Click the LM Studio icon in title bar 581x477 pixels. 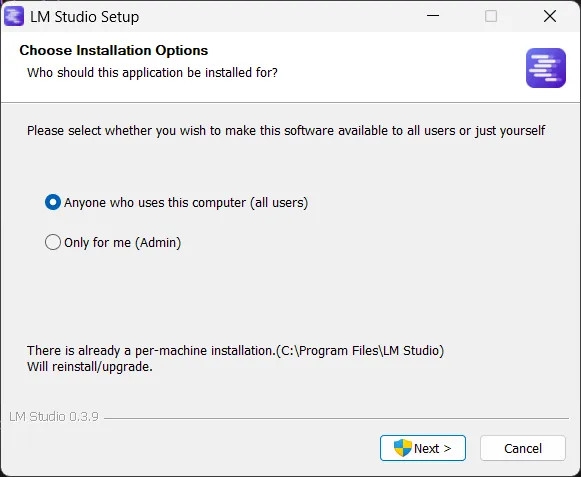(14, 16)
